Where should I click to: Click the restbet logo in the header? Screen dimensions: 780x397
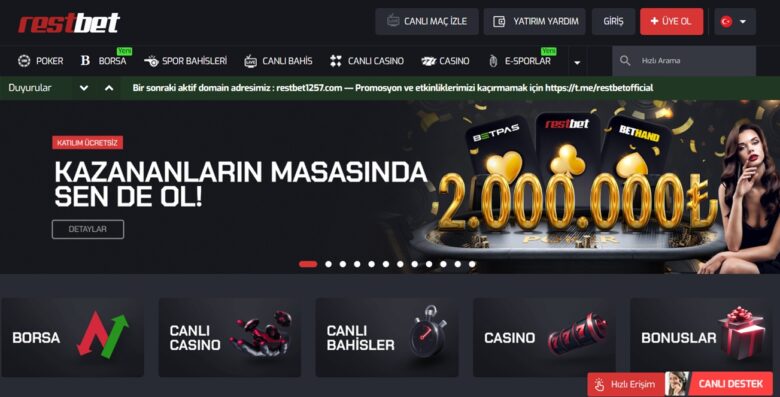pos(69,23)
